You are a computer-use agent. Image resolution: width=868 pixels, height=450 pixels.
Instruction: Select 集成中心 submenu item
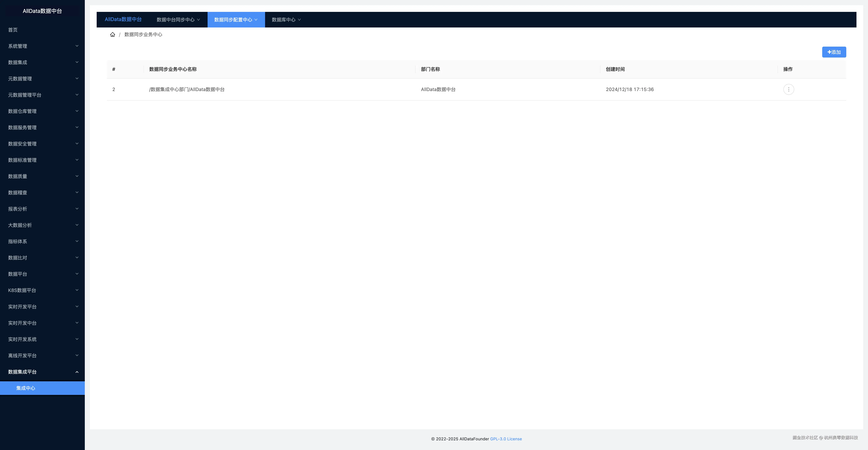point(42,388)
